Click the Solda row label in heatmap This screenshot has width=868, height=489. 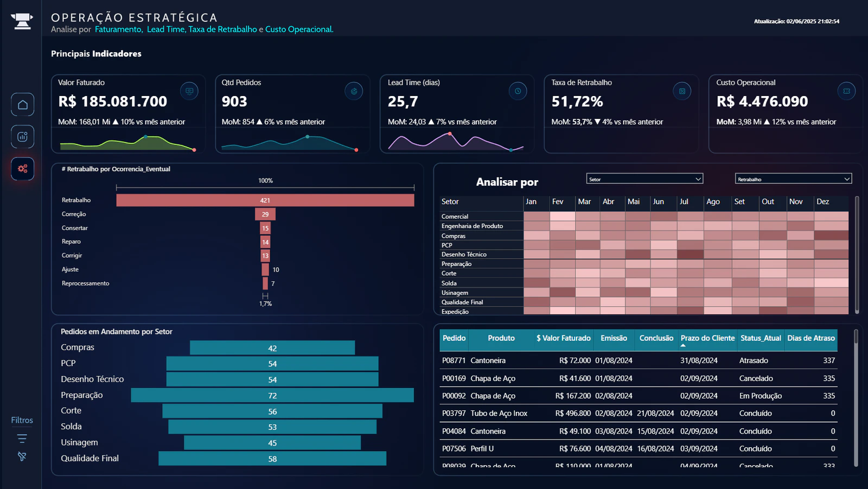(x=449, y=283)
